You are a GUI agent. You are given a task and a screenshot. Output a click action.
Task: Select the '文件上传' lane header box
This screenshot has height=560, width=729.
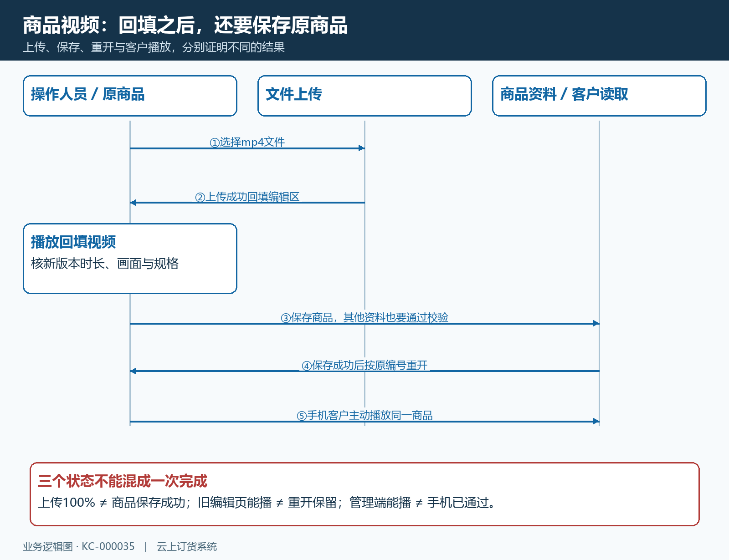click(x=364, y=96)
